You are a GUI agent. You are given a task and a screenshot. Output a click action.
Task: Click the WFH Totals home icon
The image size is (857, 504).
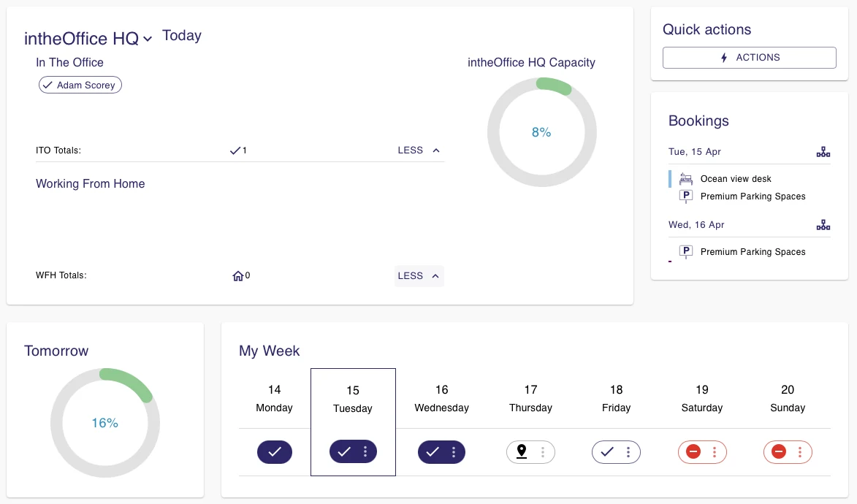click(237, 276)
